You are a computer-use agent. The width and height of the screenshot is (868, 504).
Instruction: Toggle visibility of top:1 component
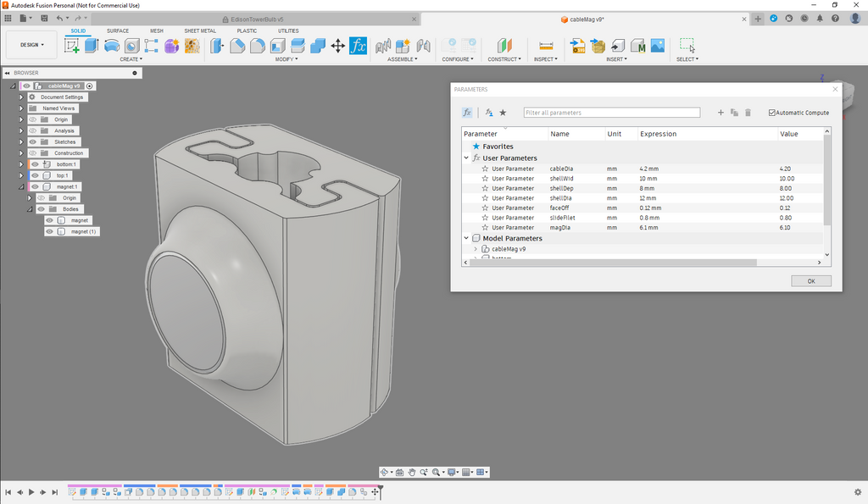pos(35,175)
